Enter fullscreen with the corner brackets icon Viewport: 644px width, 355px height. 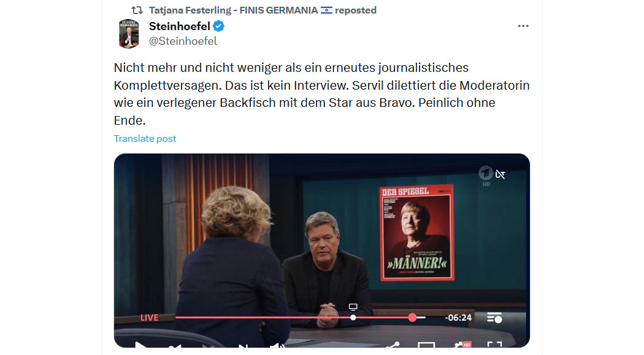point(495,345)
